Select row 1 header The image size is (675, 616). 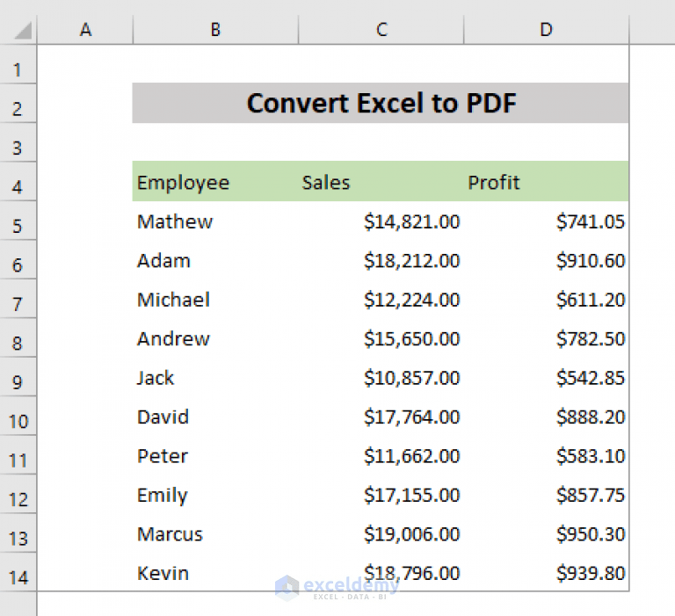(18, 64)
